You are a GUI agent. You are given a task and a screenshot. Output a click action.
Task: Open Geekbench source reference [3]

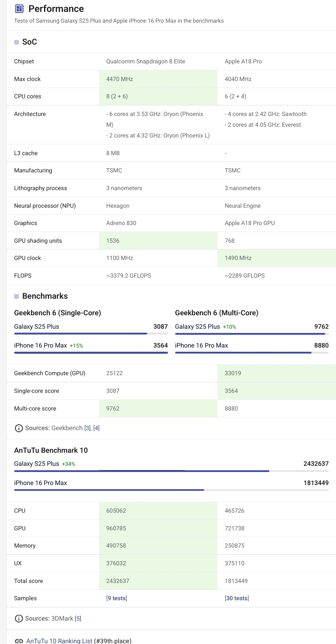(87, 428)
